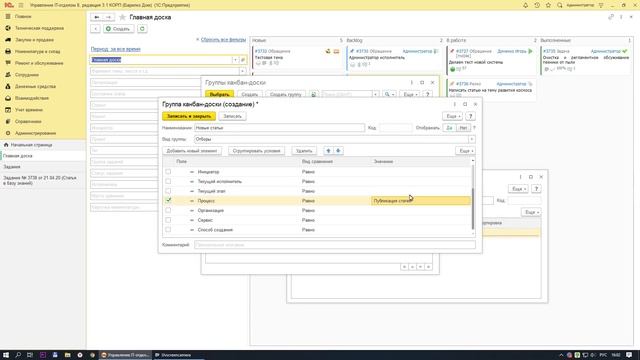Screen dimensions: 640x360
Task: Click the Windows Start button
Action: [x=6, y=355]
